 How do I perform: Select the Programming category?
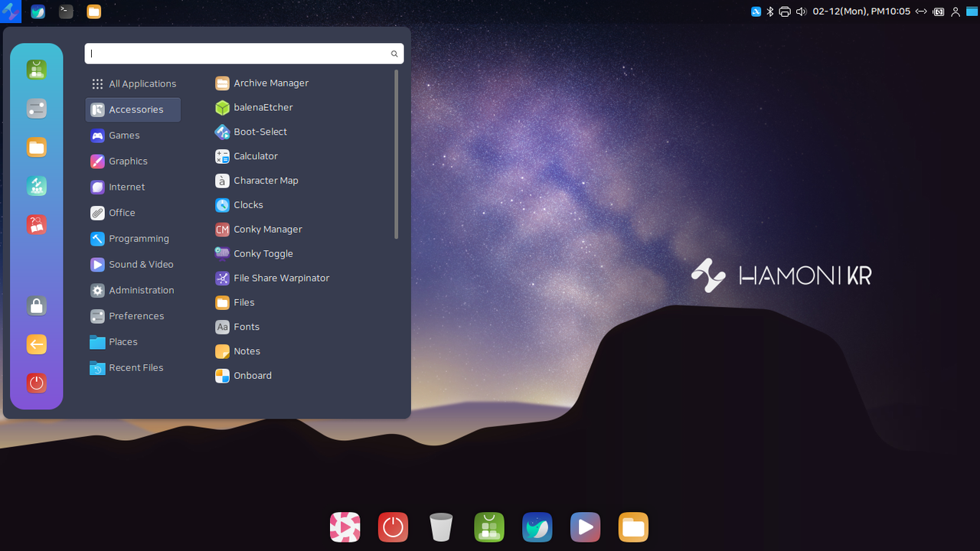point(133,239)
